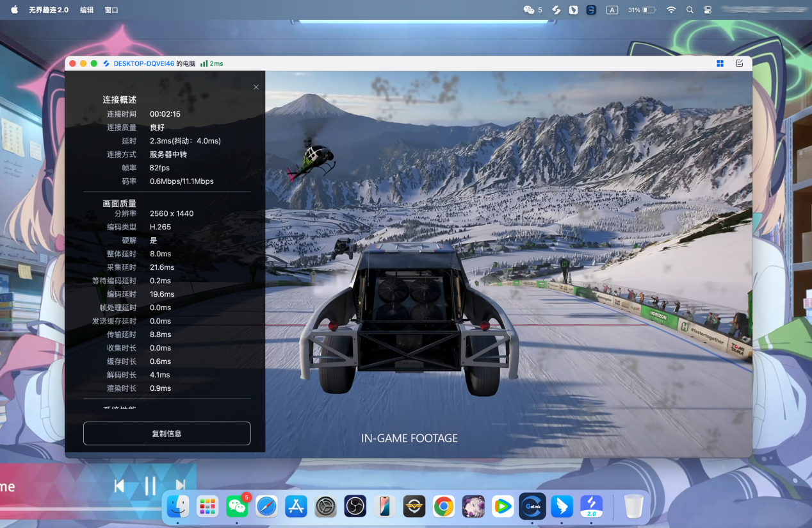Viewport: 812px width, 528px height.
Task: Click the music widget progress bar
Action: coord(81,509)
